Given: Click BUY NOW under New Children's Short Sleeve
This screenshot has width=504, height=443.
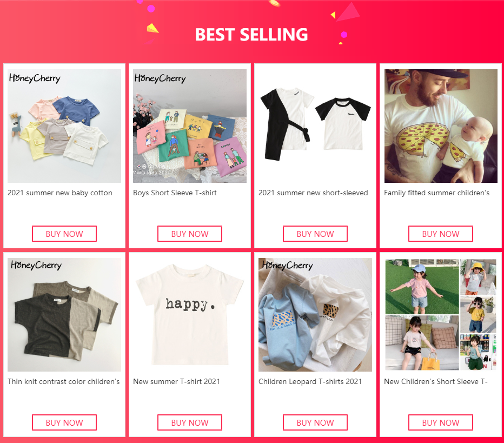Looking at the screenshot, I should (x=441, y=422).
